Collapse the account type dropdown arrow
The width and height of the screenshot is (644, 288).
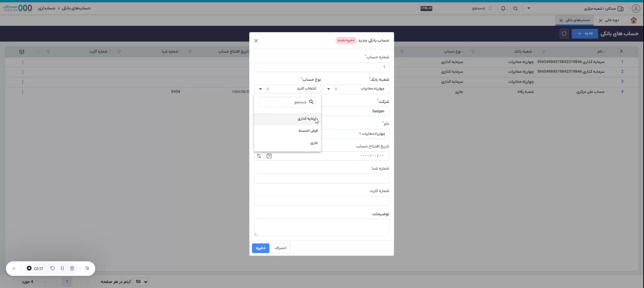pos(260,89)
